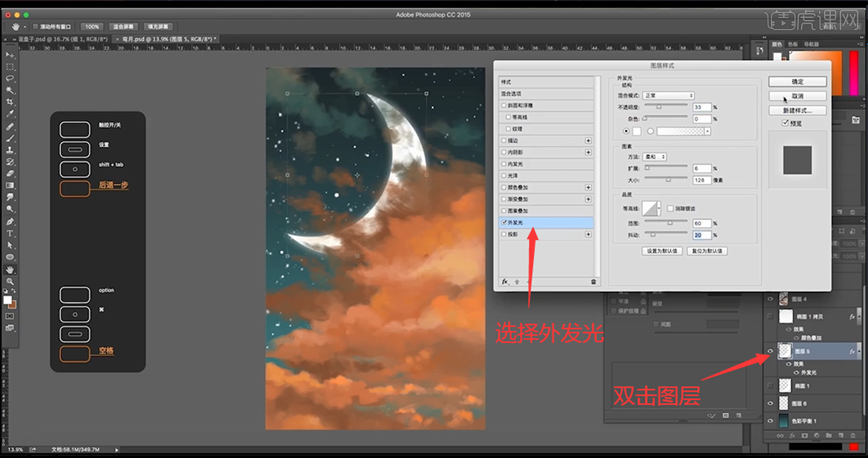This screenshot has height=458, width=868.
Task: Select the Eraser tool
Action: [x=10, y=173]
